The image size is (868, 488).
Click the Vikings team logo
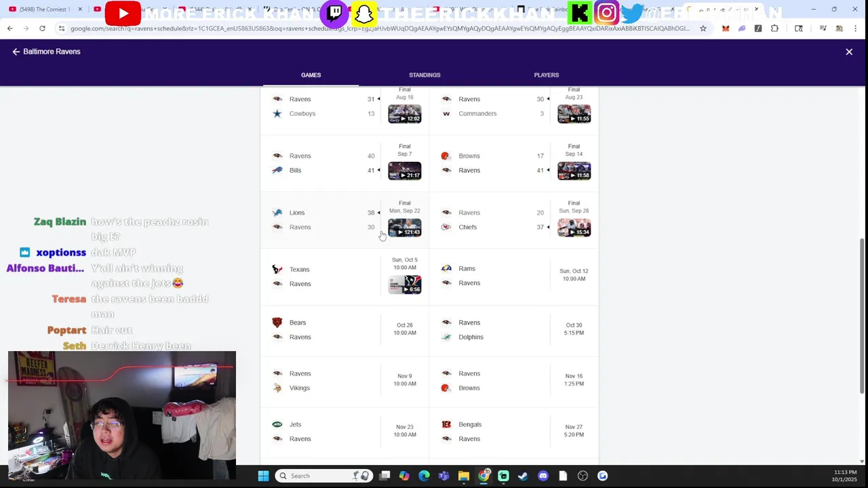tap(277, 388)
